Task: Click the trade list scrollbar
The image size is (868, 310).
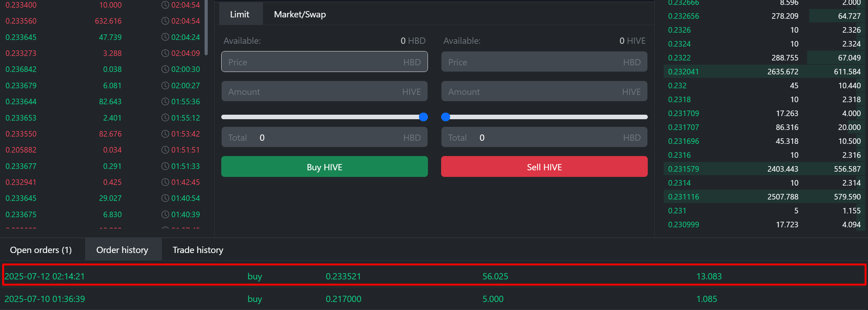Action: [x=206, y=28]
